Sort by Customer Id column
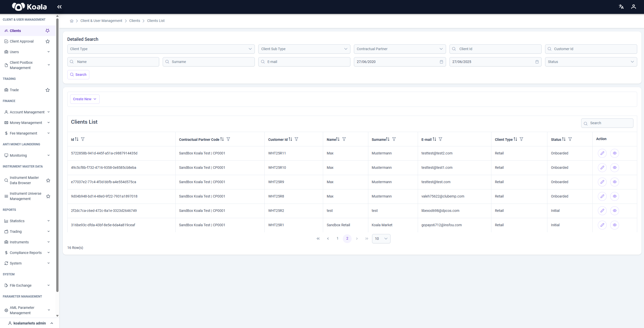 click(x=290, y=139)
